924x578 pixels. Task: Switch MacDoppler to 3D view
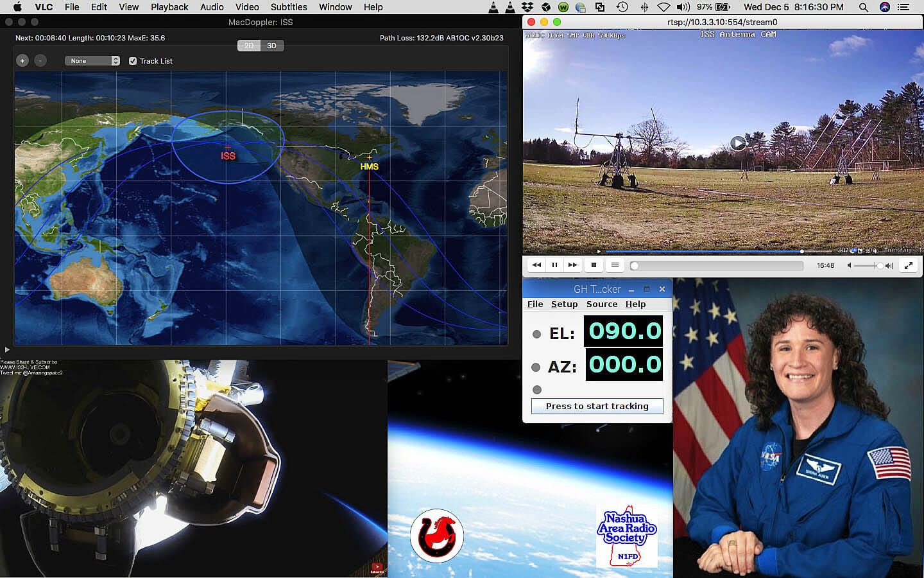(x=272, y=46)
